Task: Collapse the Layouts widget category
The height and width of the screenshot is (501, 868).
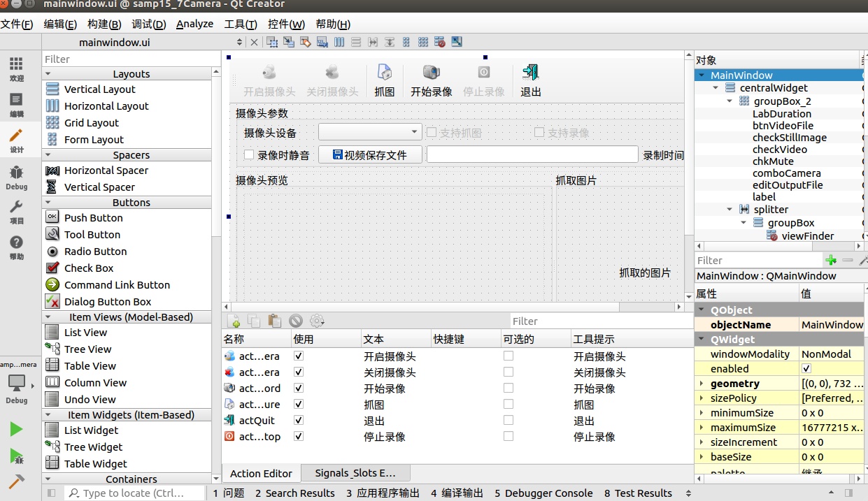Action: coord(49,73)
